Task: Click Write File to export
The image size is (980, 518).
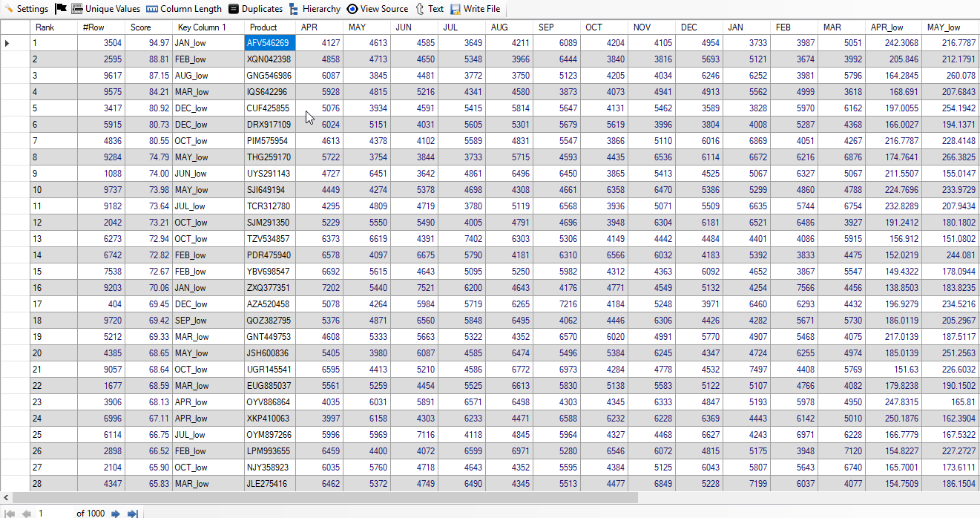Action: 475,9
